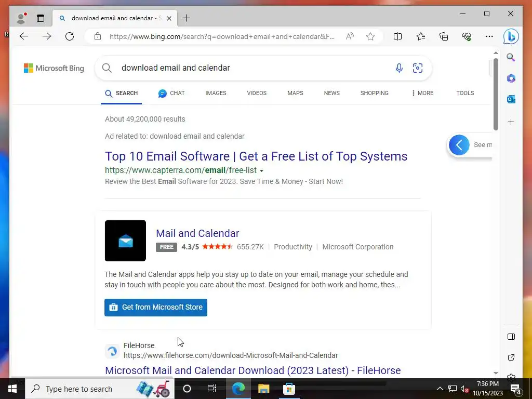Screen dimensions: 532x399
Task: Open sidebar Search tool
Action: pos(511,57)
